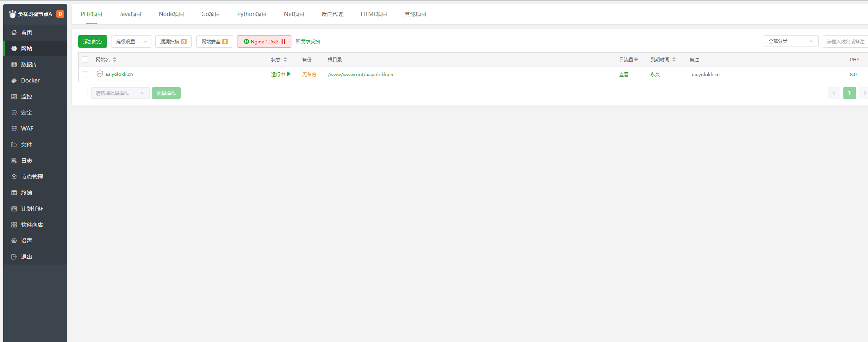Click the logout (退出) icon
The width and height of the screenshot is (868, 342).
click(14, 257)
